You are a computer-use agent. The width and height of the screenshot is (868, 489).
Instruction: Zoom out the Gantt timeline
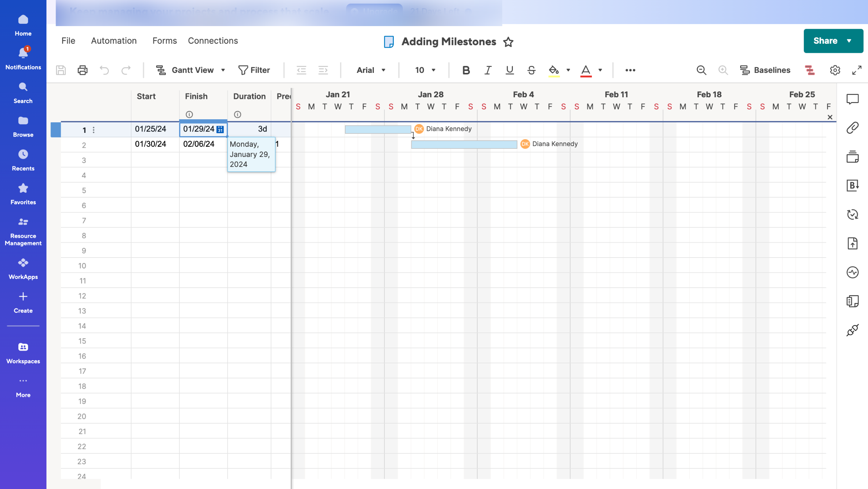pos(701,70)
